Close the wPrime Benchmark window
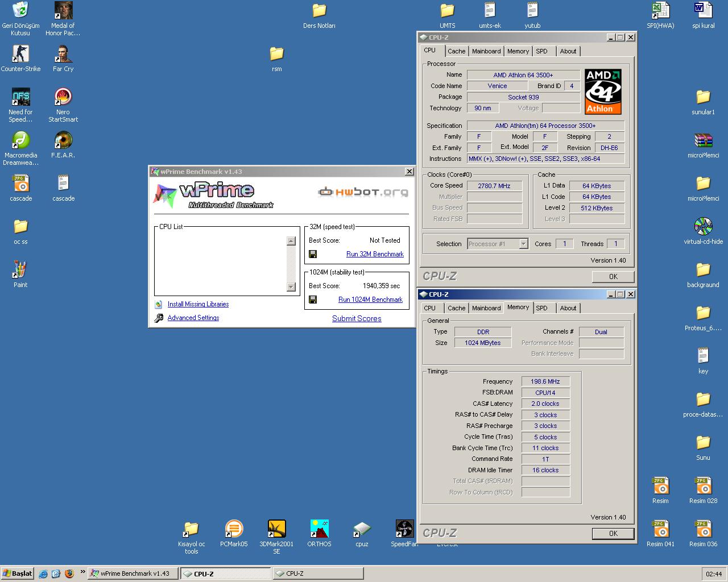The width and height of the screenshot is (728, 582). coord(409,171)
